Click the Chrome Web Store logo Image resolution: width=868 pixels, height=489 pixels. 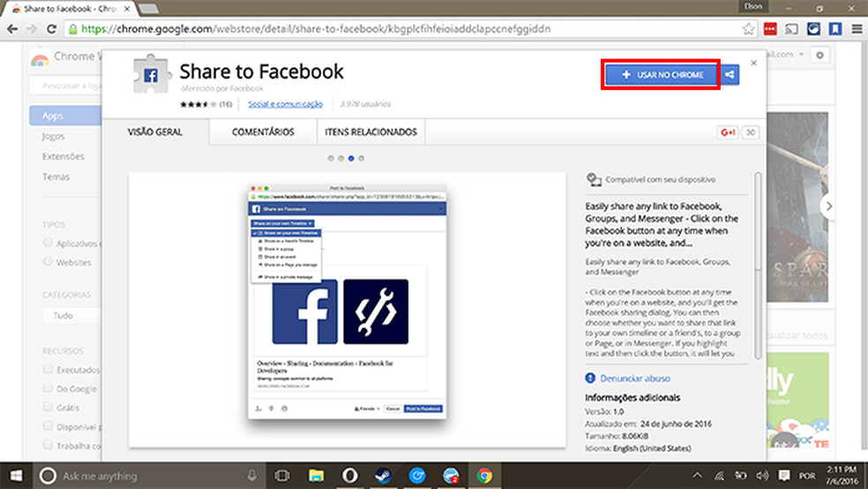coord(40,58)
